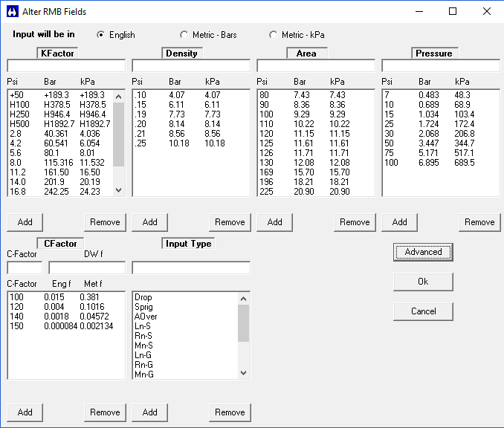The width and height of the screenshot is (504, 428).
Task: Click Remove under the Pressure list
Action: tap(479, 222)
